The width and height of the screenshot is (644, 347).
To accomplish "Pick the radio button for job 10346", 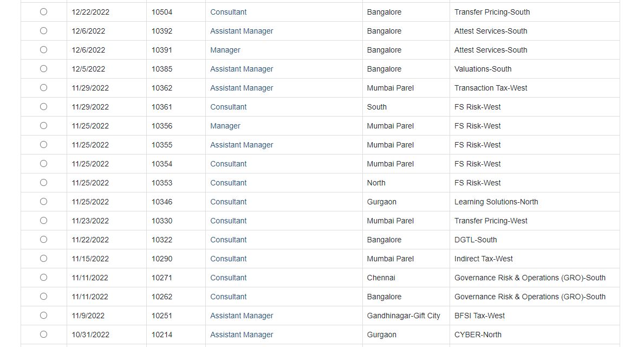I will click(43, 202).
